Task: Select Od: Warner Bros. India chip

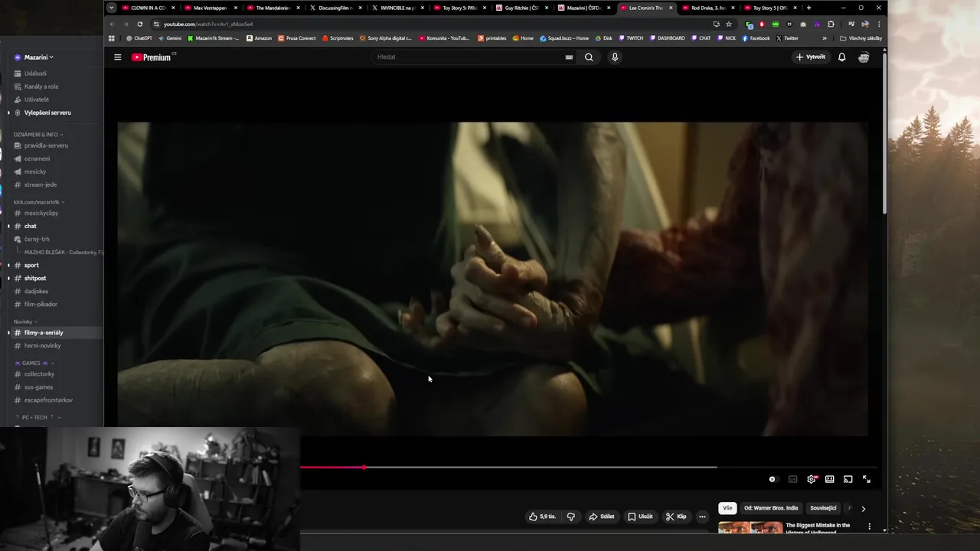Action: tap(771, 508)
